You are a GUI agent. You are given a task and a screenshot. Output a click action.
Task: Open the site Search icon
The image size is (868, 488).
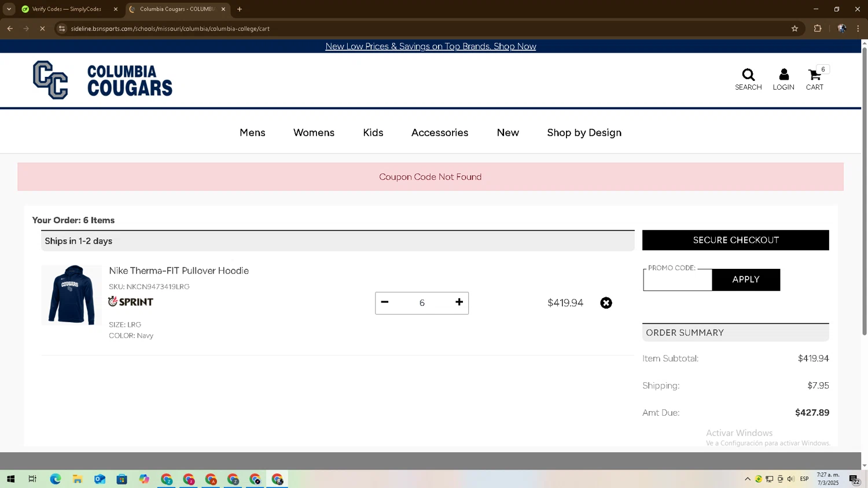pos(748,79)
